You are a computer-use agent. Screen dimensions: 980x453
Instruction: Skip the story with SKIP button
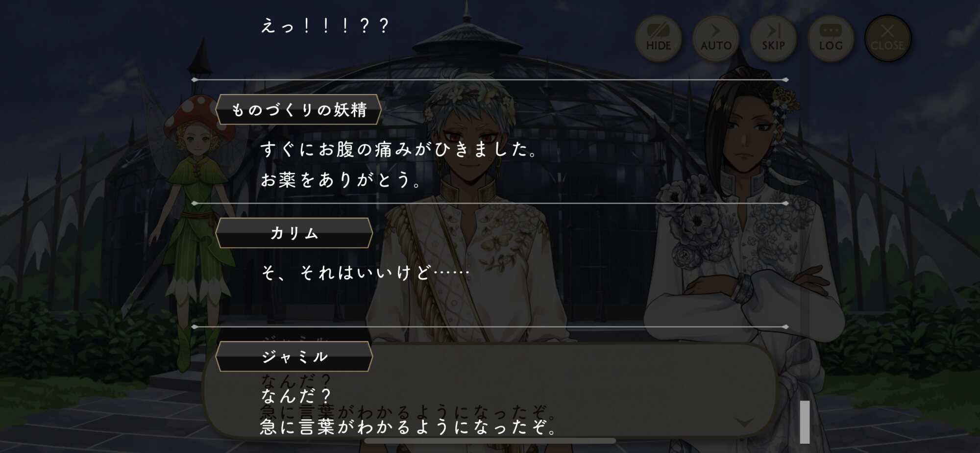(x=773, y=38)
